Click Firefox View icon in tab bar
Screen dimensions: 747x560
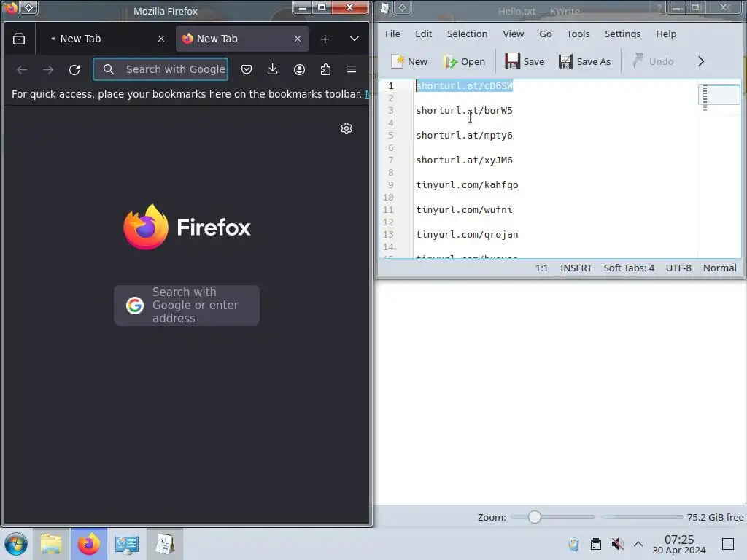tap(19, 39)
